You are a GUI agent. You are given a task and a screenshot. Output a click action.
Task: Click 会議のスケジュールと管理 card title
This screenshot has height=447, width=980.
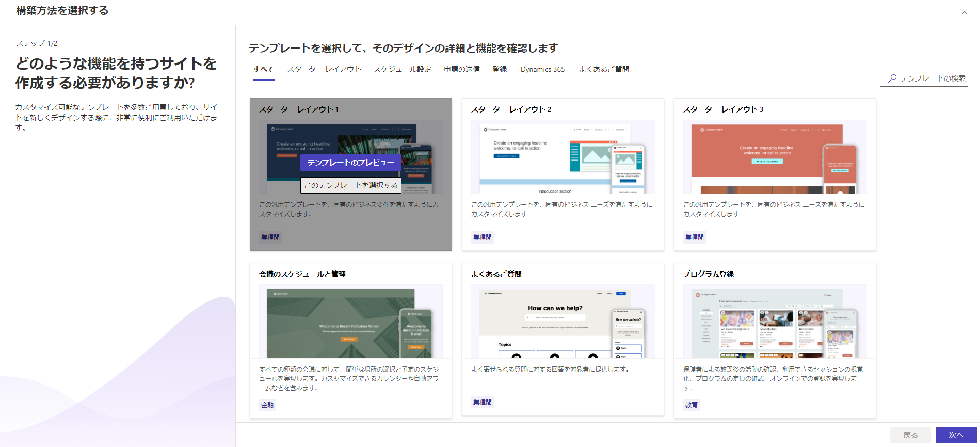[302, 274]
